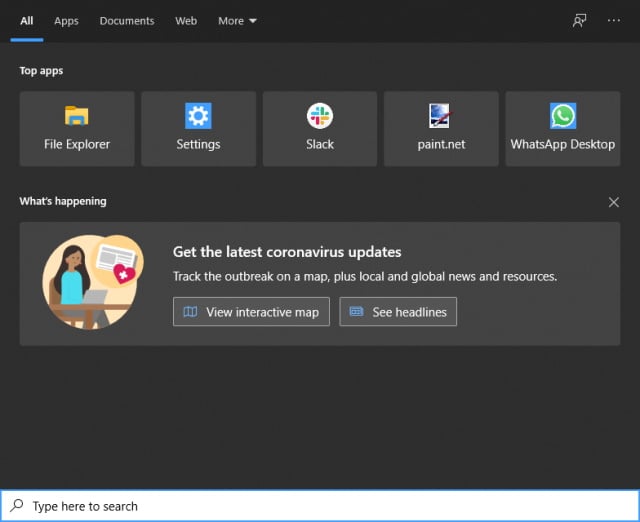Switch to the Documents tab
Screen dimensions: 640x522
[x=127, y=21]
